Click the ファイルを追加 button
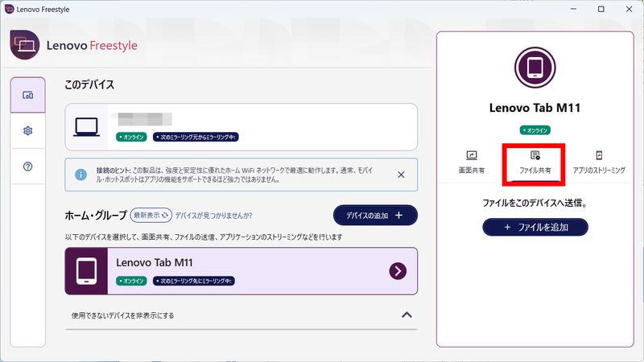The image size is (644, 362). (x=535, y=227)
